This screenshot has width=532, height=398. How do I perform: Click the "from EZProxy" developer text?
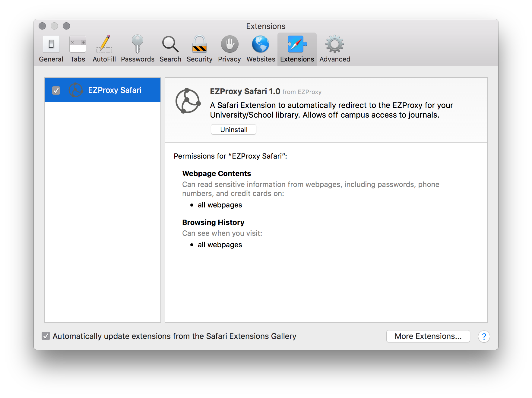pos(302,92)
